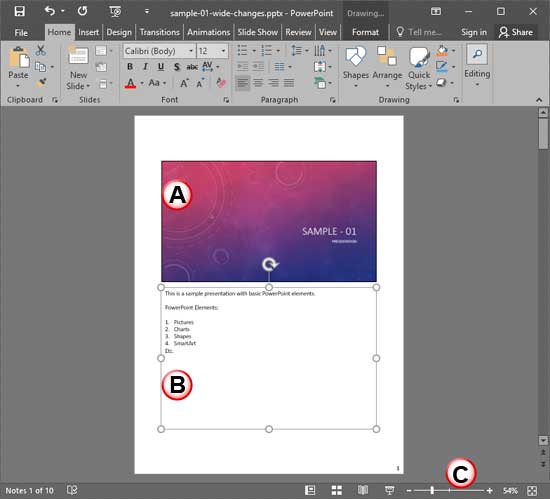The height and width of the screenshot is (499, 550).
Task: Copy selection with the Copy icon
Action: click(x=40, y=67)
